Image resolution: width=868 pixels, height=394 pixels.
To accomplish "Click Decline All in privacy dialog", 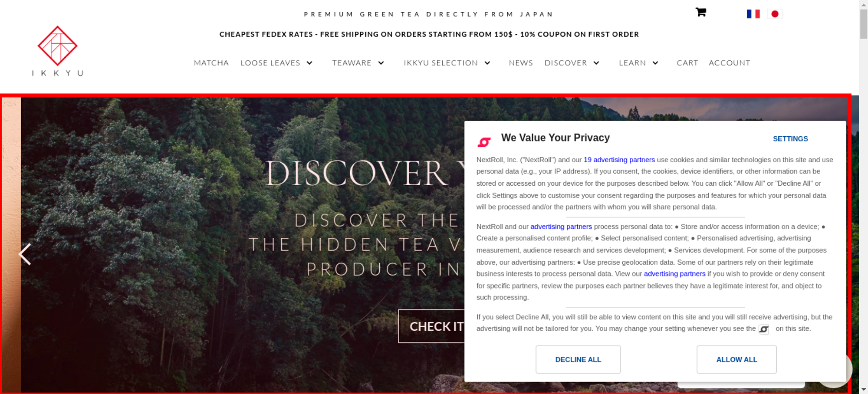I will [x=578, y=359].
